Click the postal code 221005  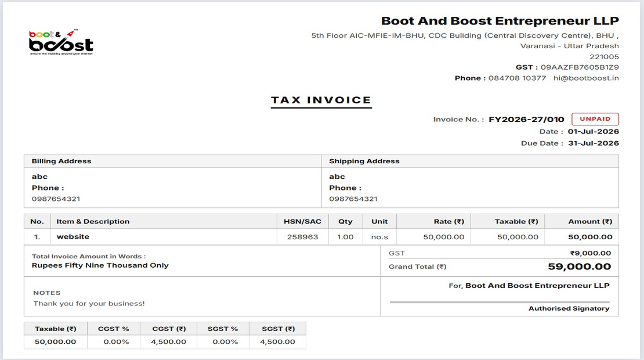click(x=604, y=57)
